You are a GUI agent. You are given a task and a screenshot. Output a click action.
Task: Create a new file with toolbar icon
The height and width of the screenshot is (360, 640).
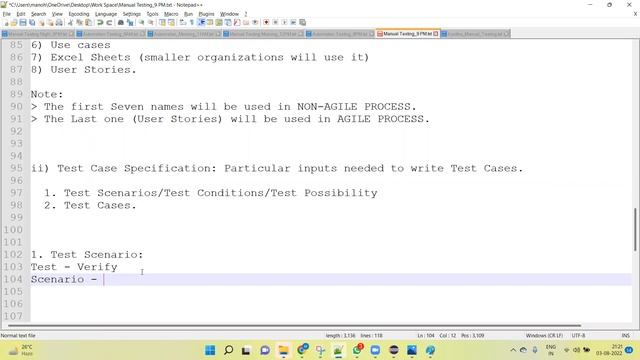pyautogui.click(x=6, y=22)
